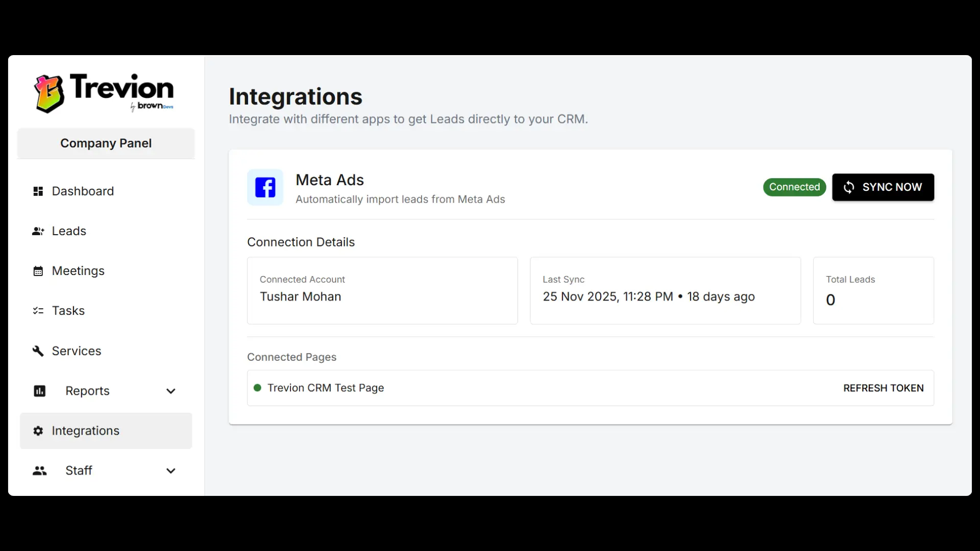
Task: Click the green page status dot
Action: 258,388
